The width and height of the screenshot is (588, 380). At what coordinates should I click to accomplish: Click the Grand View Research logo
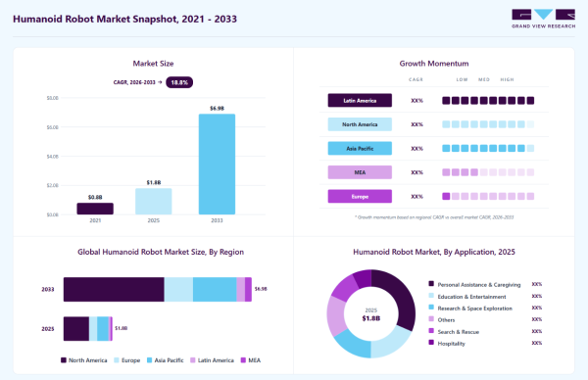(543, 19)
